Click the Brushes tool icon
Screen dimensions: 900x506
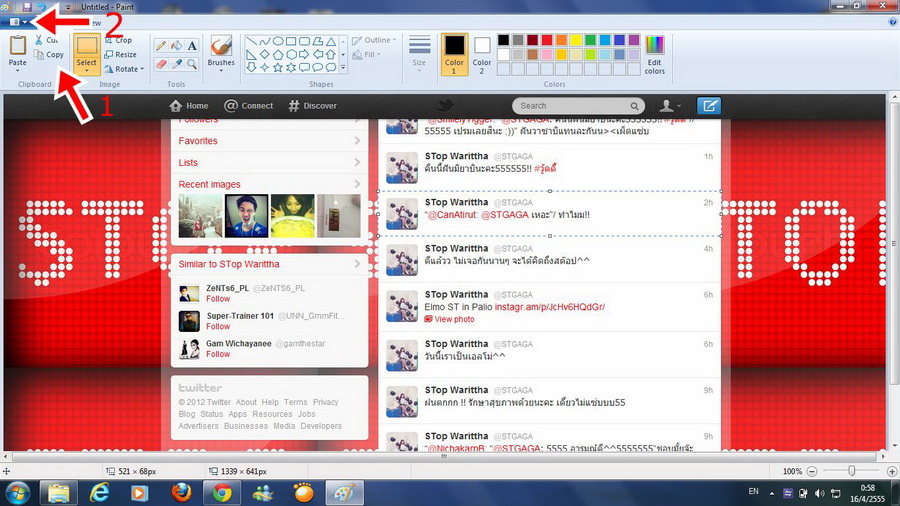tap(221, 46)
